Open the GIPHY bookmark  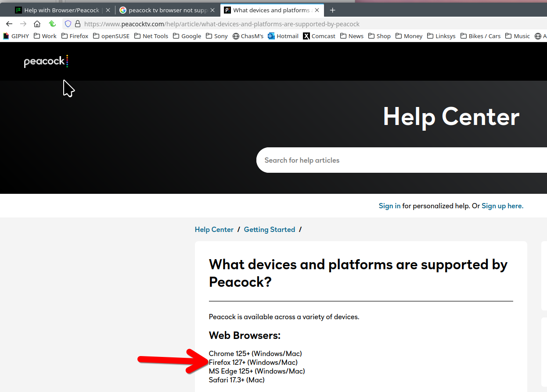(x=16, y=36)
